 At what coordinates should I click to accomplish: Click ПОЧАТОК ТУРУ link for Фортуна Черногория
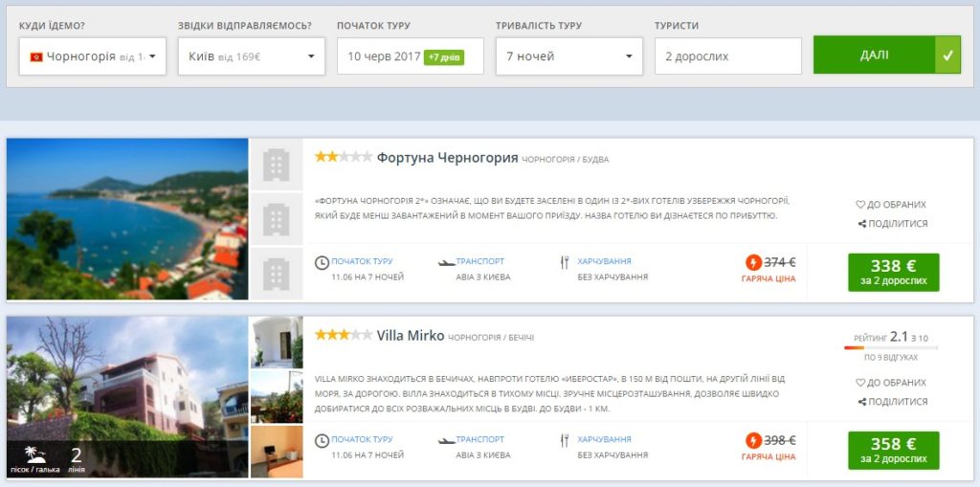[x=362, y=261]
